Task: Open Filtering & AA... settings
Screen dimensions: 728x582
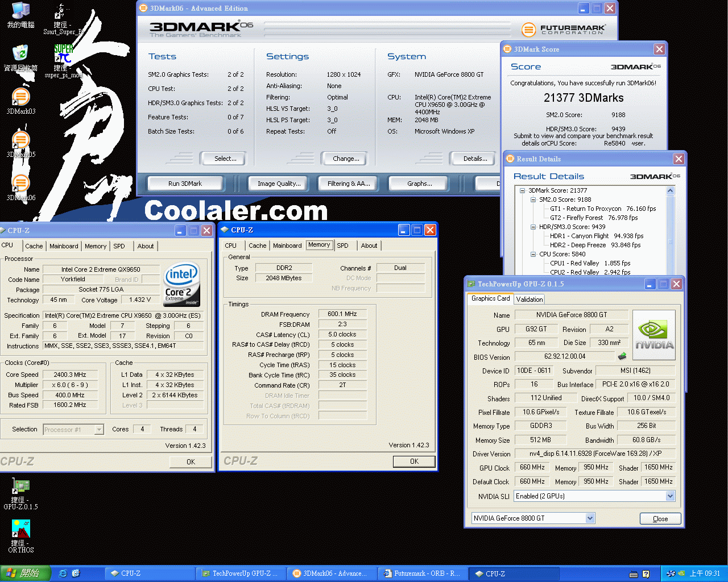Action: [x=349, y=184]
